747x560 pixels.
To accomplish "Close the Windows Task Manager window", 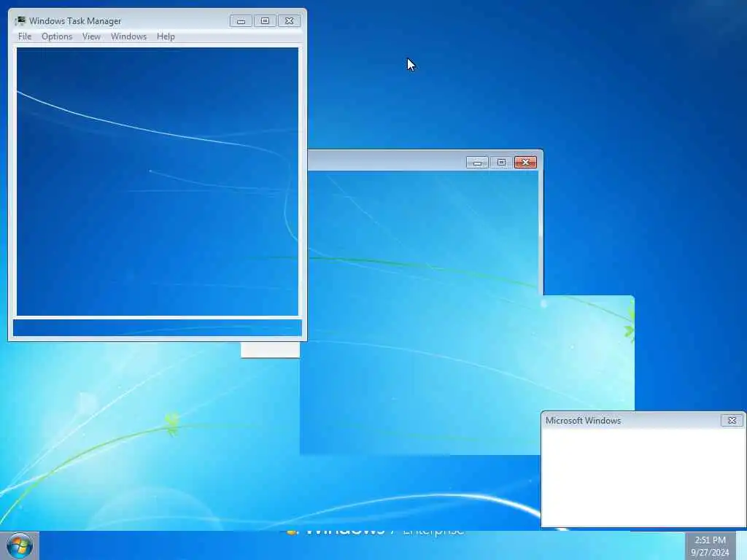I will tap(289, 21).
